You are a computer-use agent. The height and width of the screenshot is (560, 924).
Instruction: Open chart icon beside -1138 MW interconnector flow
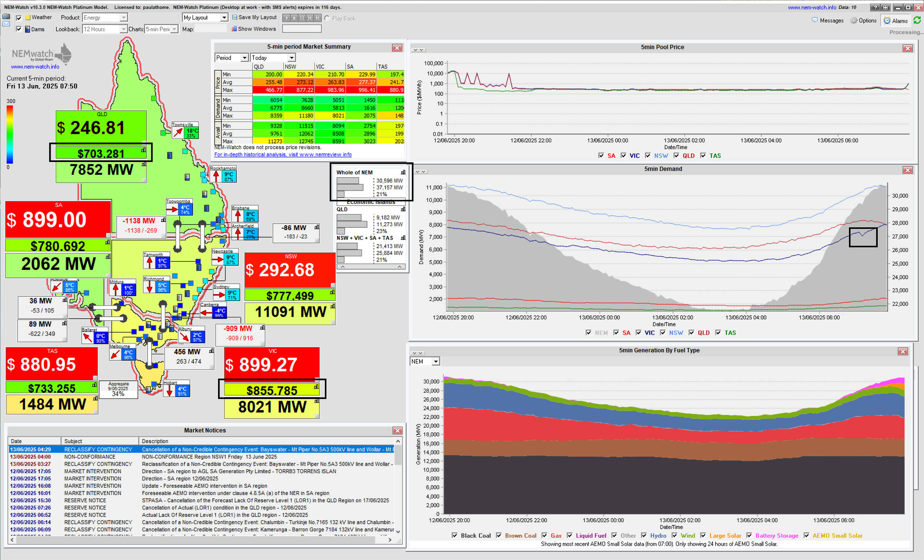pyautogui.click(x=163, y=220)
